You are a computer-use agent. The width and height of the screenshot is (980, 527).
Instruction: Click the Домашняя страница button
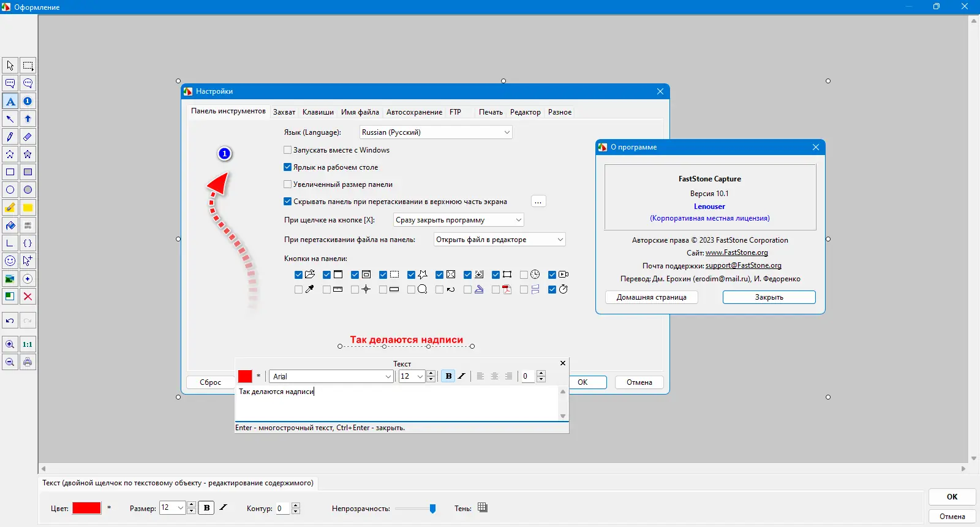pyautogui.click(x=652, y=297)
